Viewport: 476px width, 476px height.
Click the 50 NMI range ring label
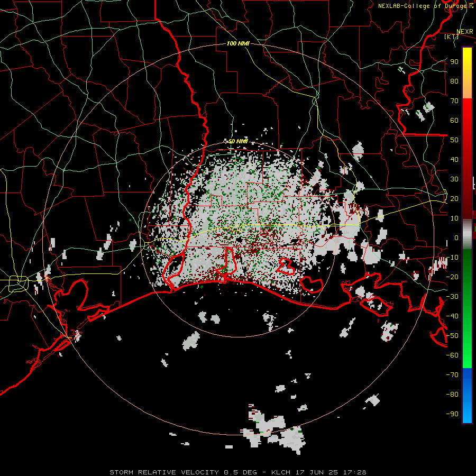238,141
